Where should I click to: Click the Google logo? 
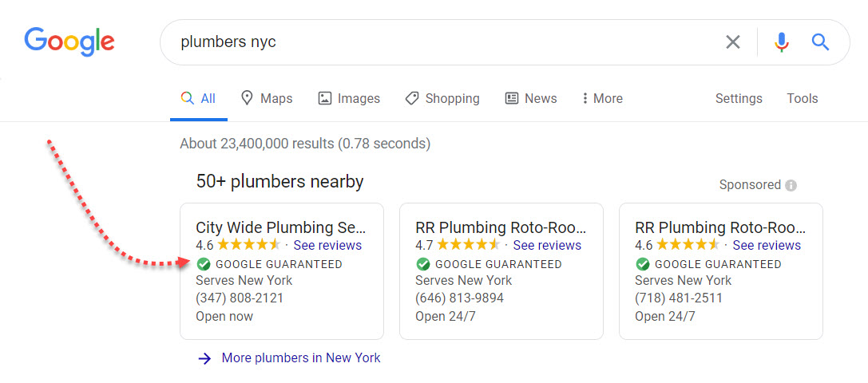[69, 41]
